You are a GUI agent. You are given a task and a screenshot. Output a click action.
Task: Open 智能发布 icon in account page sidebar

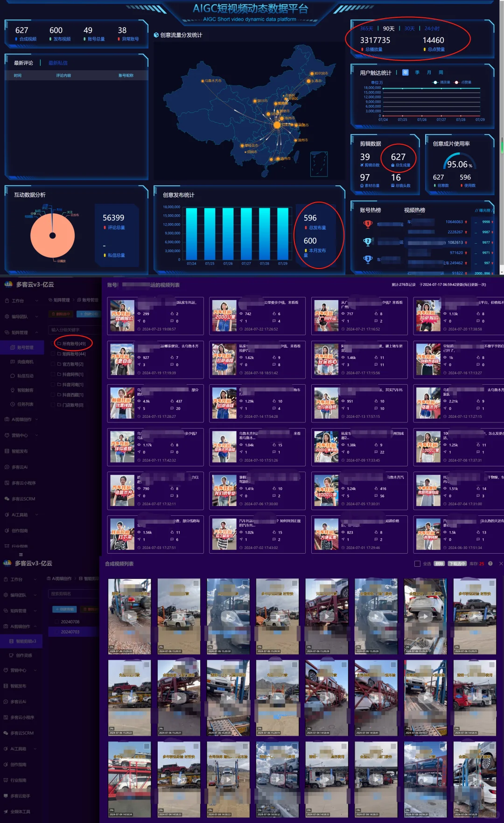pyautogui.click(x=7, y=451)
